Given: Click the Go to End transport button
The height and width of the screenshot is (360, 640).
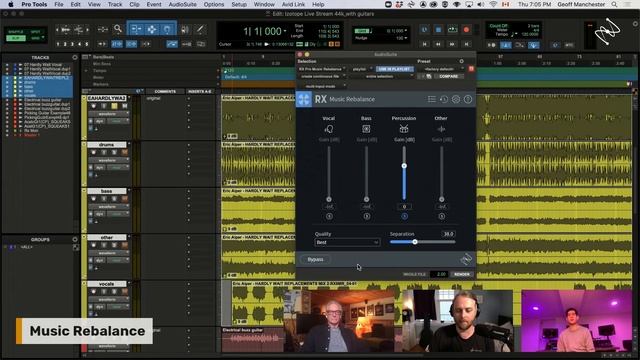Looking at the screenshot, I should coord(466,44).
